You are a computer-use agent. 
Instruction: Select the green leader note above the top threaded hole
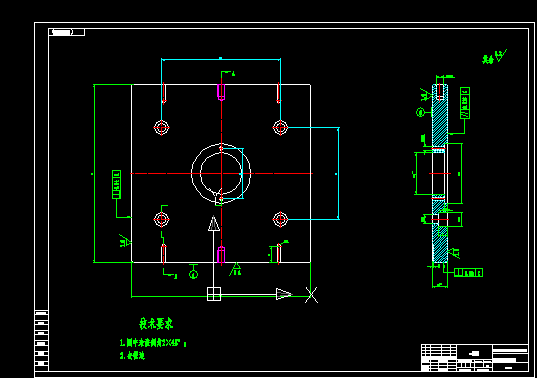point(227,74)
